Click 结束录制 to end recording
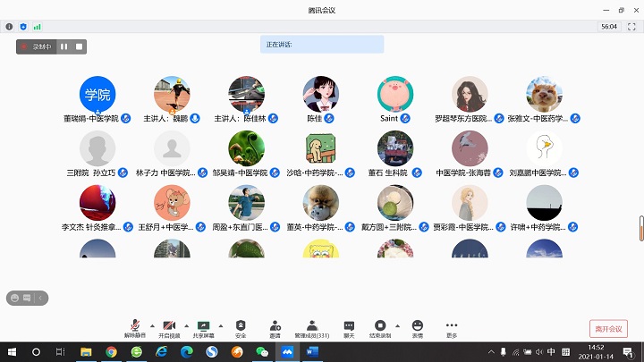 [x=380, y=327]
